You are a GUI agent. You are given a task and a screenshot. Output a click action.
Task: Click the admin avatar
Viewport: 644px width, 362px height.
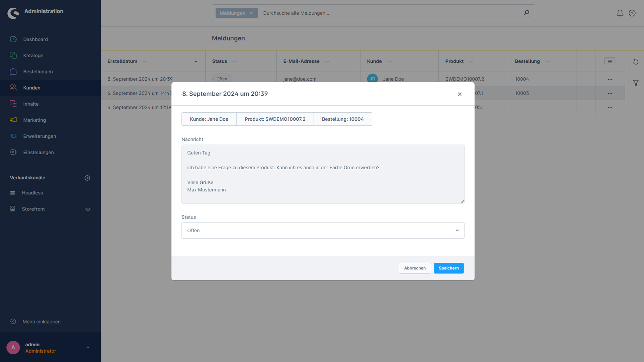(13, 348)
